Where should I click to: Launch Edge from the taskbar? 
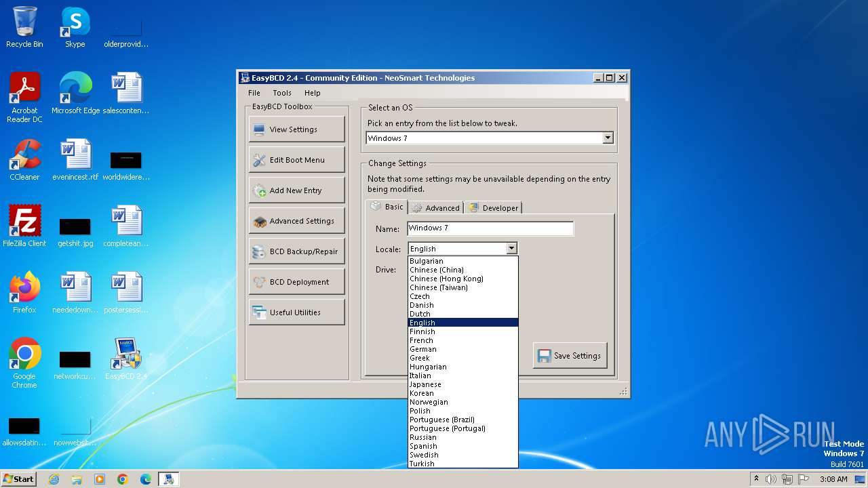(x=146, y=479)
